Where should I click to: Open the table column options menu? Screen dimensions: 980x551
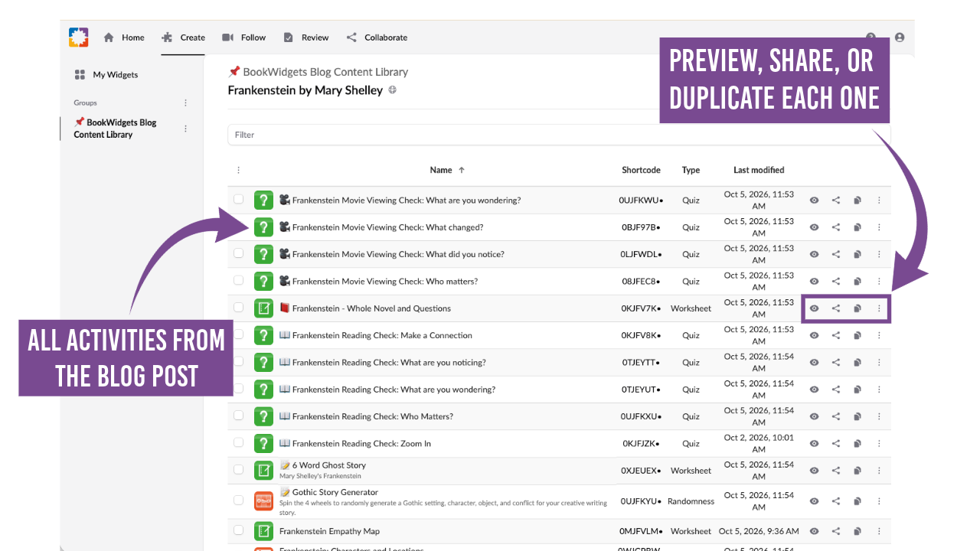click(238, 170)
